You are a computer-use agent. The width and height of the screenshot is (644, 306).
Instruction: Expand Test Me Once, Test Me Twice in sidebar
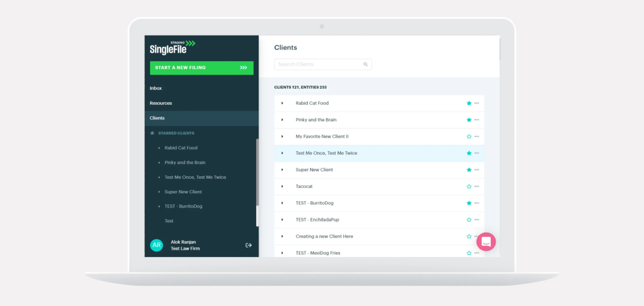[x=159, y=177]
